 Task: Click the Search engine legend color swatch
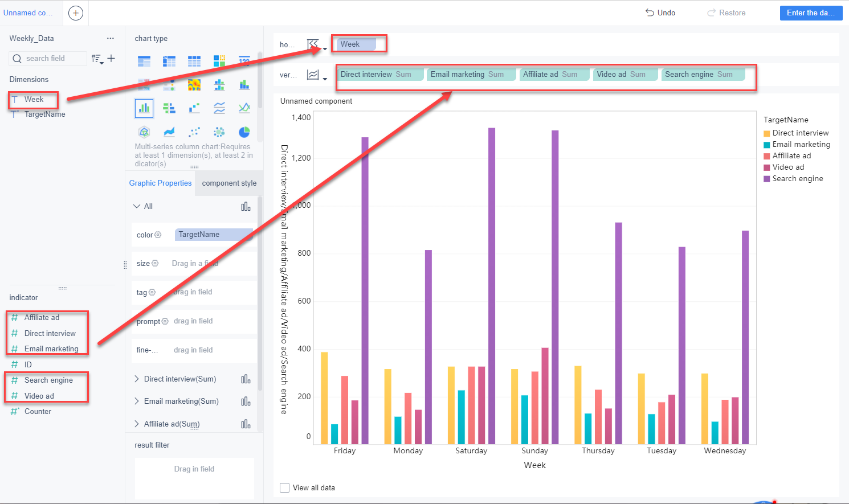coord(767,179)
